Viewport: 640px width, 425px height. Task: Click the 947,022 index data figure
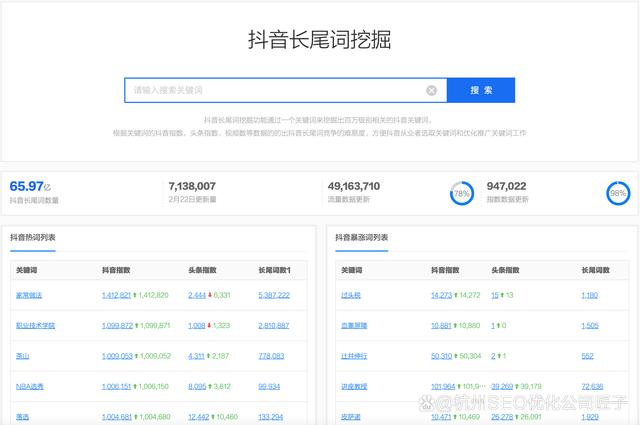(x=507, y=186)
